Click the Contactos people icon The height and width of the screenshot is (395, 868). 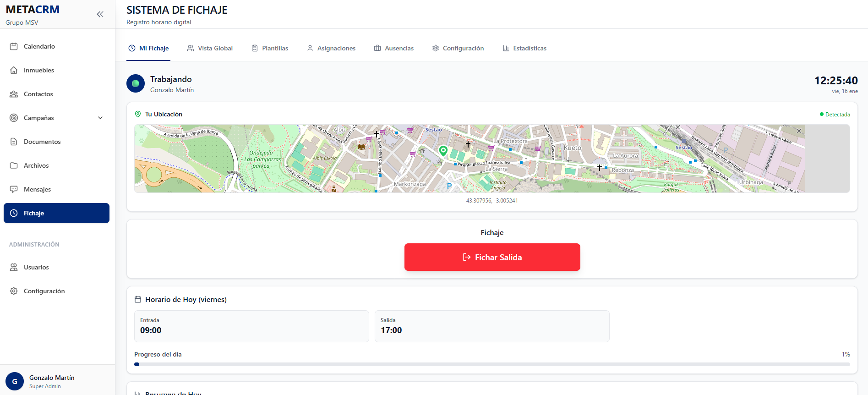click(14, 94)
